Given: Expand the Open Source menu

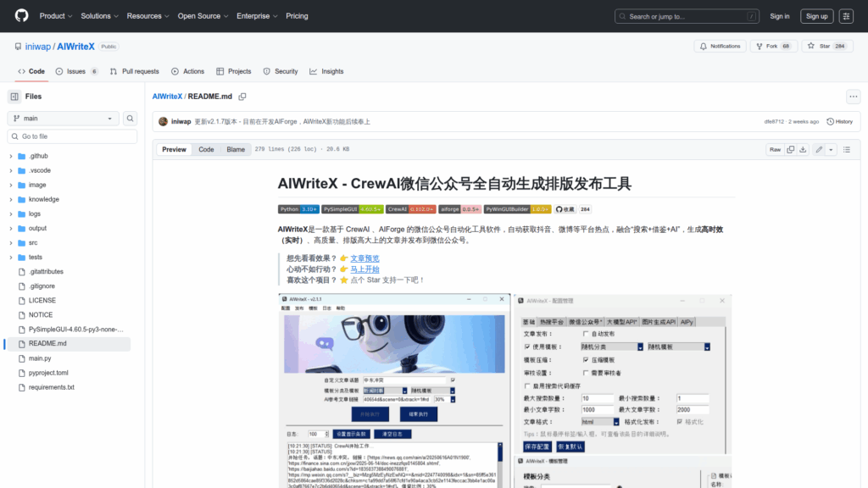Looking at the screenshot, I should coord(203,16).
